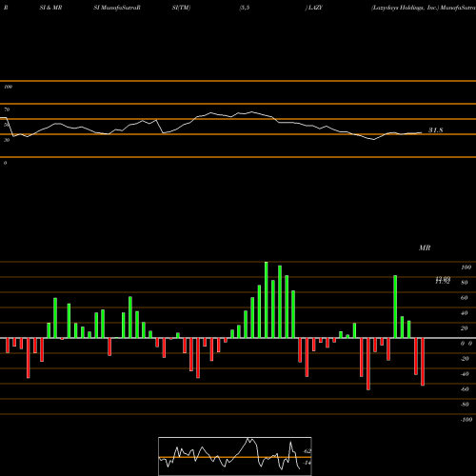Screen dimensions: 476x476
Task: Click the '(5,5' parameter text in the header
Action: [x=245, y=8]
